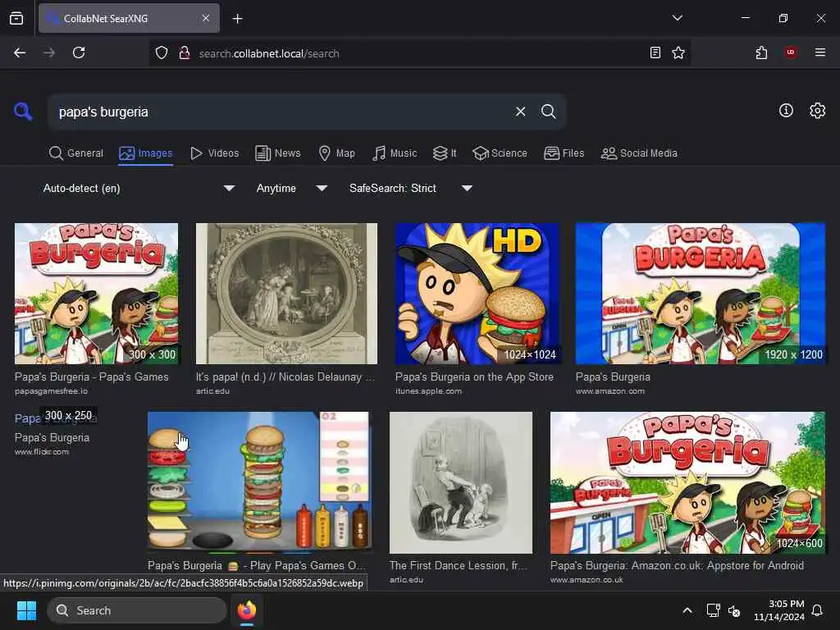Viewport: 840px width, 630px height.
Task: Open the Auto-detect (en) language dropdown
Action: 139,188
